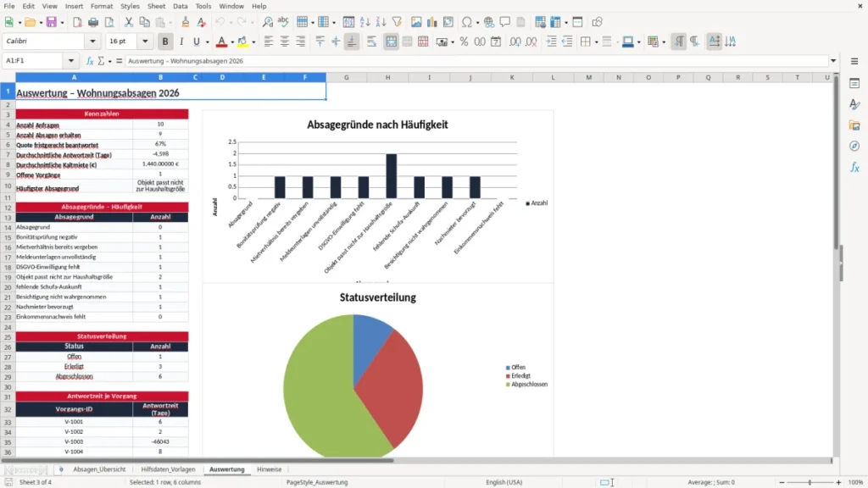
Task: Format cell as percent
Action: (464, 42)
